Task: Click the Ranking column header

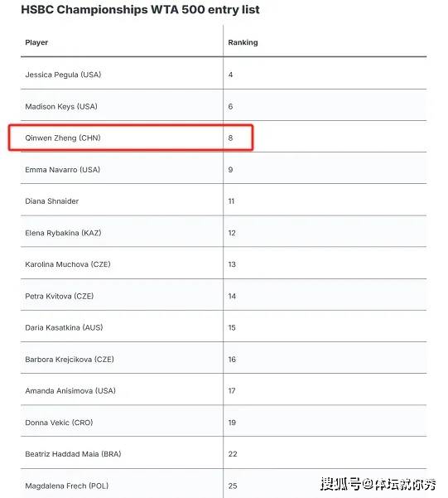Action: pos(243,42)
